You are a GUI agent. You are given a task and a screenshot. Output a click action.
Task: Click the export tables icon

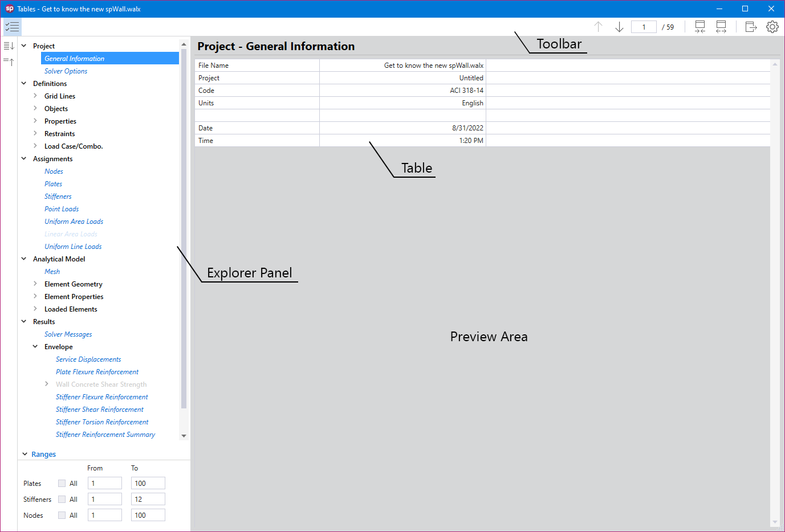(x=751, y=27)
